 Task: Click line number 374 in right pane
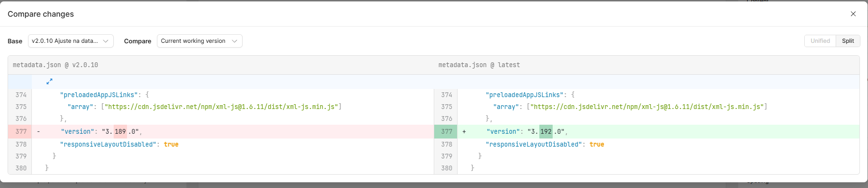point(447,95)
